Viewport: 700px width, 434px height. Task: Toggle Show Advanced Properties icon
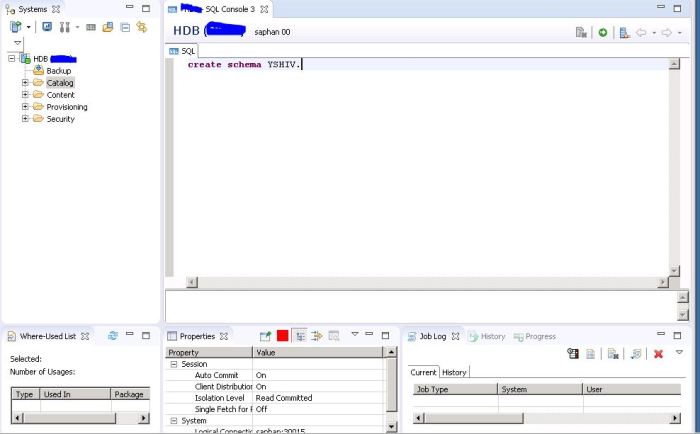pos(317,336)
